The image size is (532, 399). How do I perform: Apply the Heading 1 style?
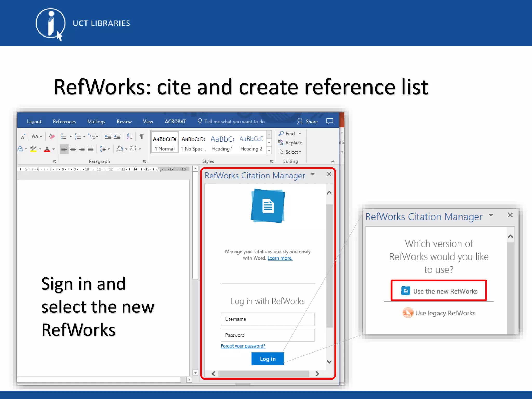(x=222, y=143)
